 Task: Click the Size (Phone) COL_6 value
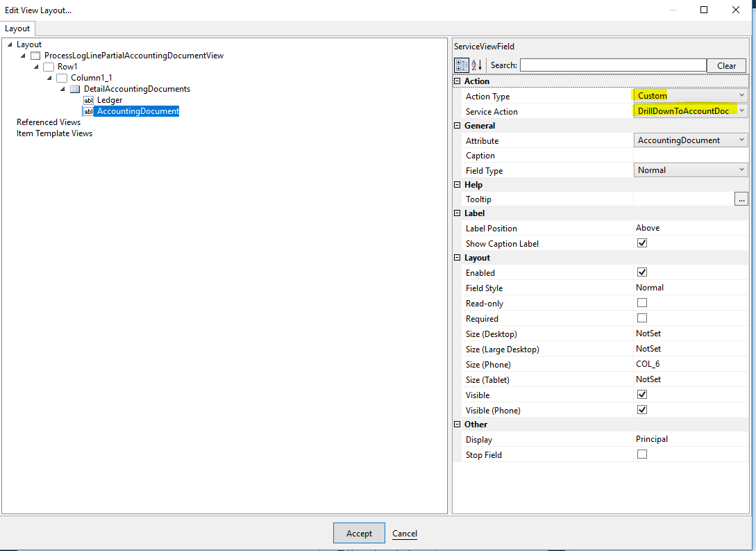[x=648, y=364]
